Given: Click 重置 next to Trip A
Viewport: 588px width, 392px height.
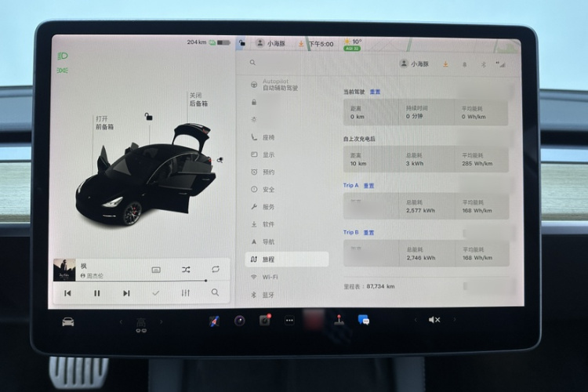Looking at the screenshot, I should 368,186.
